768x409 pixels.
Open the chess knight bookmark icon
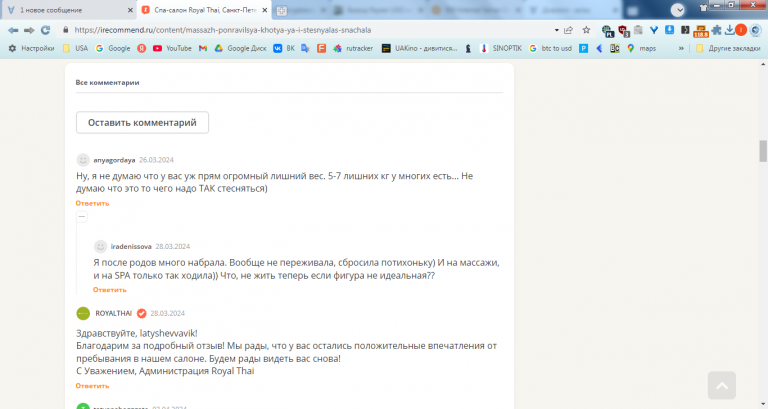point(468,48)
